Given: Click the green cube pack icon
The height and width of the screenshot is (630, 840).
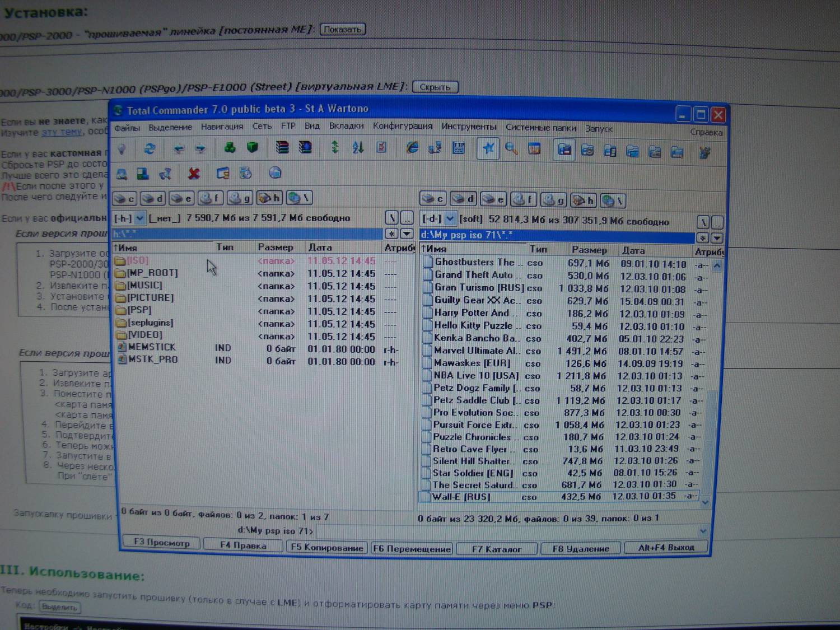Looking at the screenshot, I should pyautogui.click(x=253, y=147).
